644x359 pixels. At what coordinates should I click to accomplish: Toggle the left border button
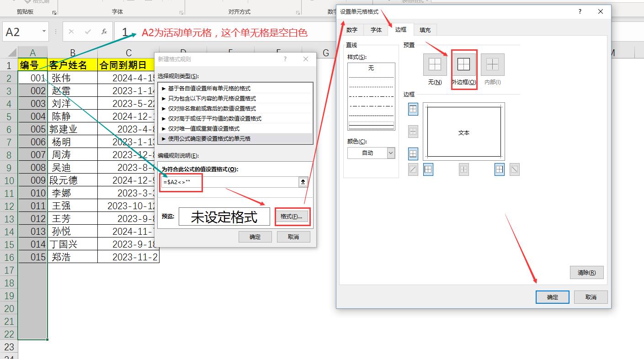pos(428,169)
